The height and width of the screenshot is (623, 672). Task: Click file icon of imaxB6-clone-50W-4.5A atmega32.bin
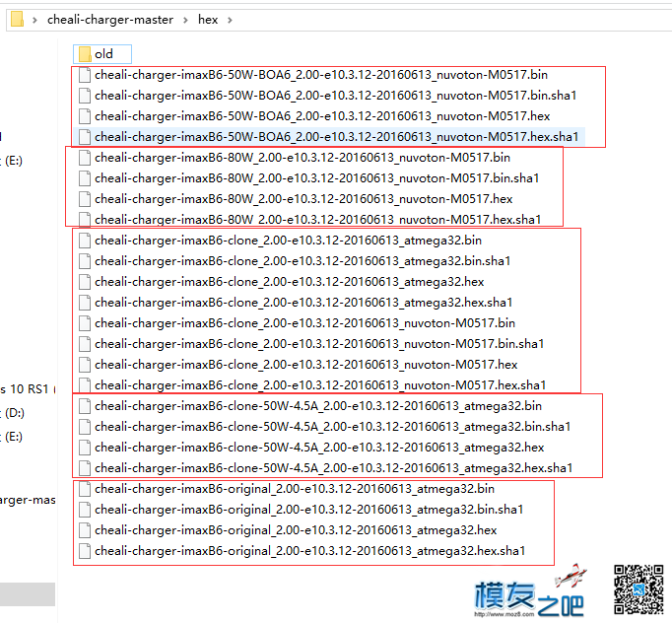tap(85, 405)
